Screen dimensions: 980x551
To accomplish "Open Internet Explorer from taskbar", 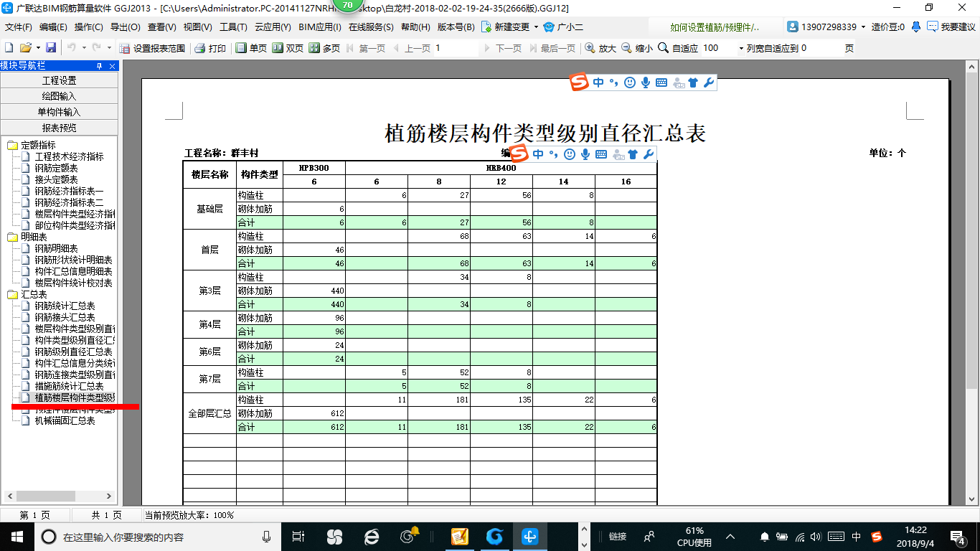I will pos(372,537).
